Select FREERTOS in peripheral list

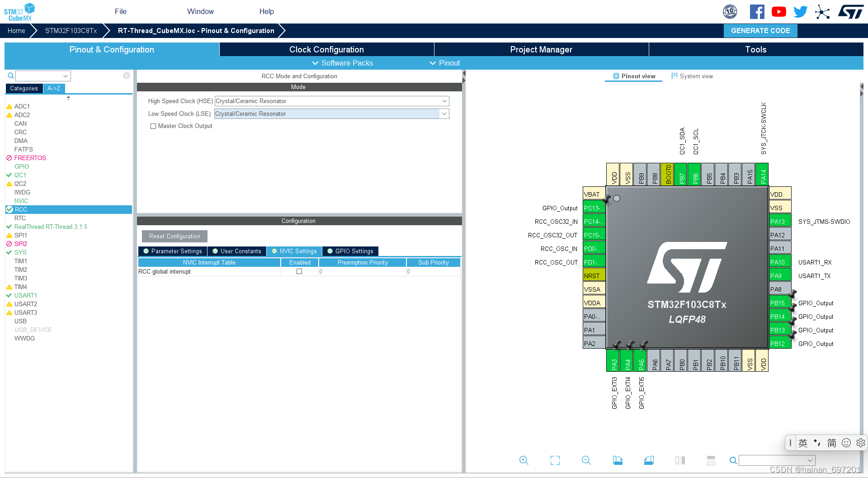click(x=30, y=158)
